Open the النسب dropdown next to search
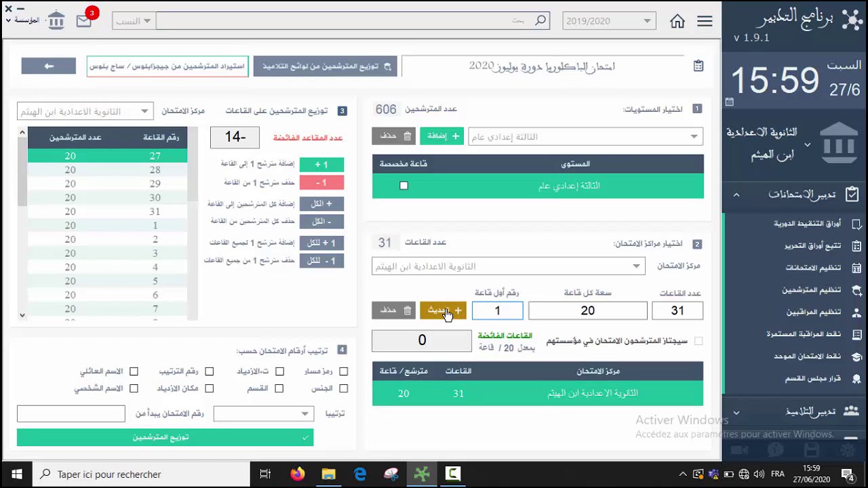868x488 pixels. coord(132,21)
